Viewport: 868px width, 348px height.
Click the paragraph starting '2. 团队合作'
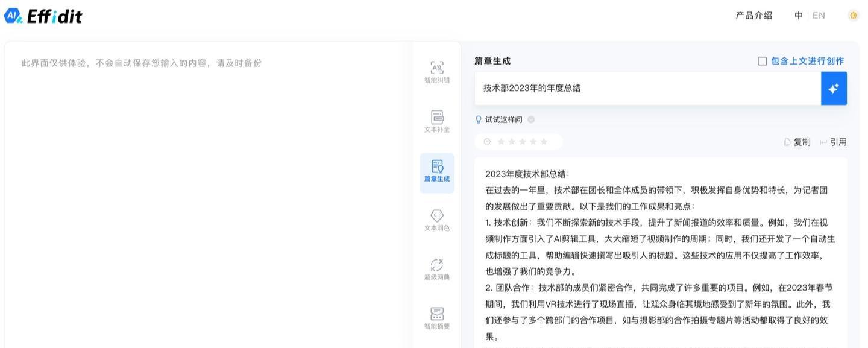658,312
